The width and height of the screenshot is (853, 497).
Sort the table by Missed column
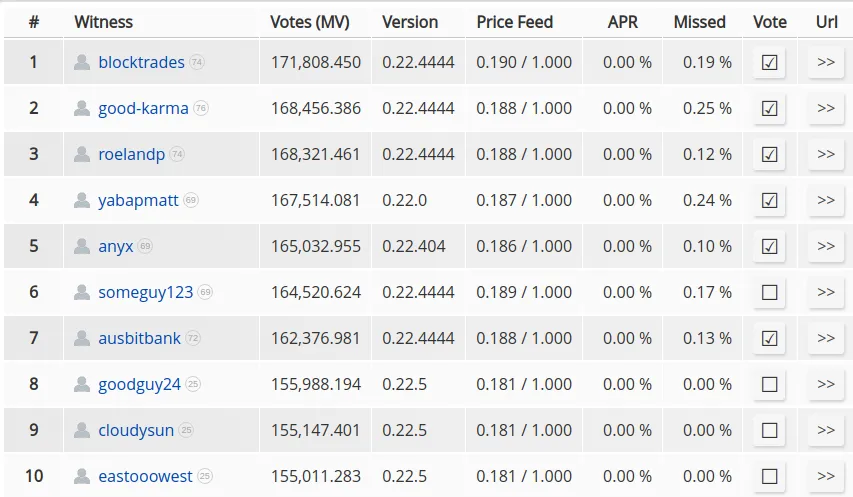(700, 22)
